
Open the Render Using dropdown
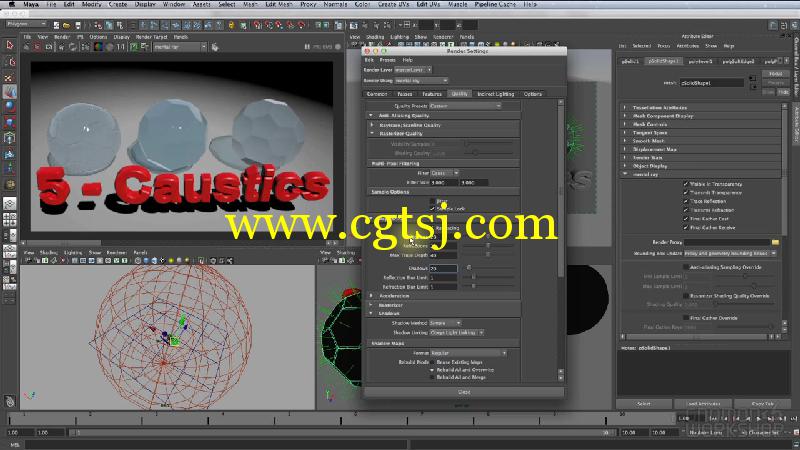coord(420,81)
